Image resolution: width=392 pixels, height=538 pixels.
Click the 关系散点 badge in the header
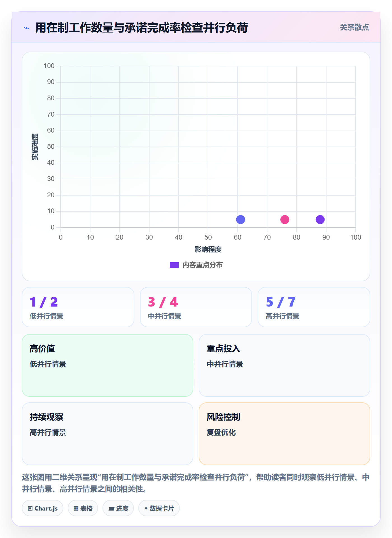354,27
